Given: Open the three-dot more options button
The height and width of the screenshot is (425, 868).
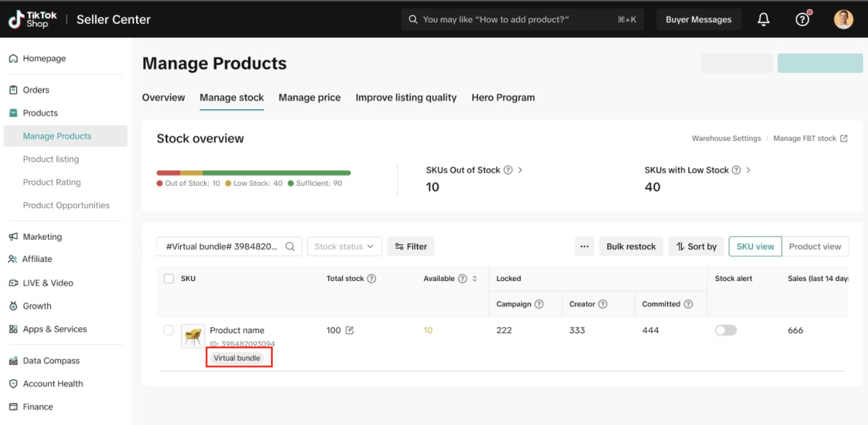Looking at the screenshot, I should click(x=584, y=247).
